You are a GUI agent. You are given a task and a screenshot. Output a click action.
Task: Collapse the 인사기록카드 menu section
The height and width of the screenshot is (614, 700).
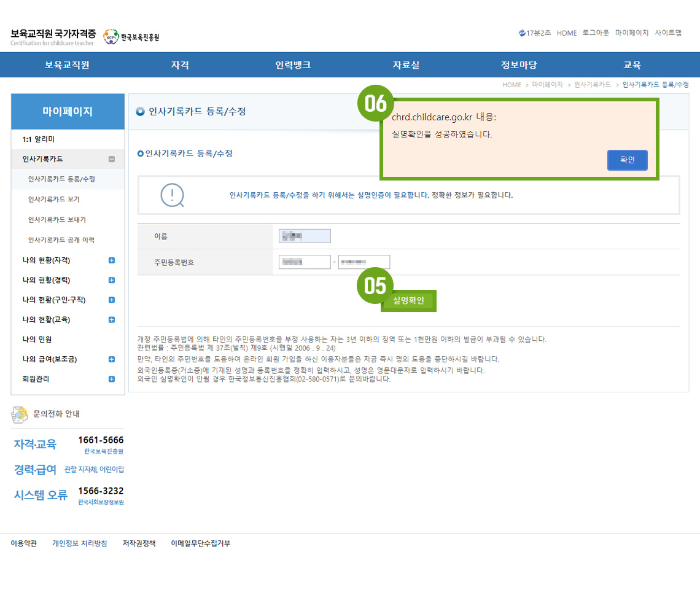coord(111,160)
